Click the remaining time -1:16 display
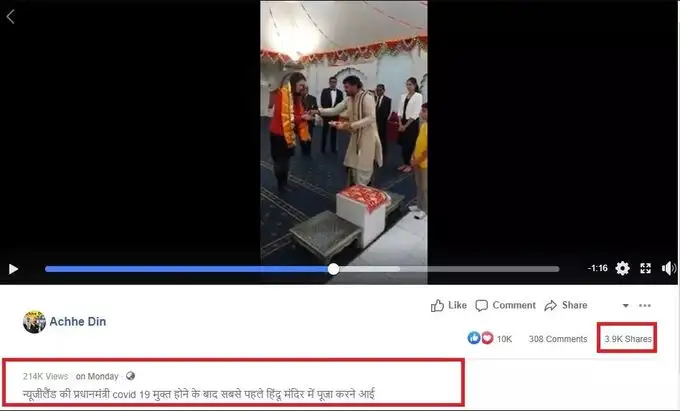Image resolution: width=680 pixels, height=411 pixels. [598, 268]
